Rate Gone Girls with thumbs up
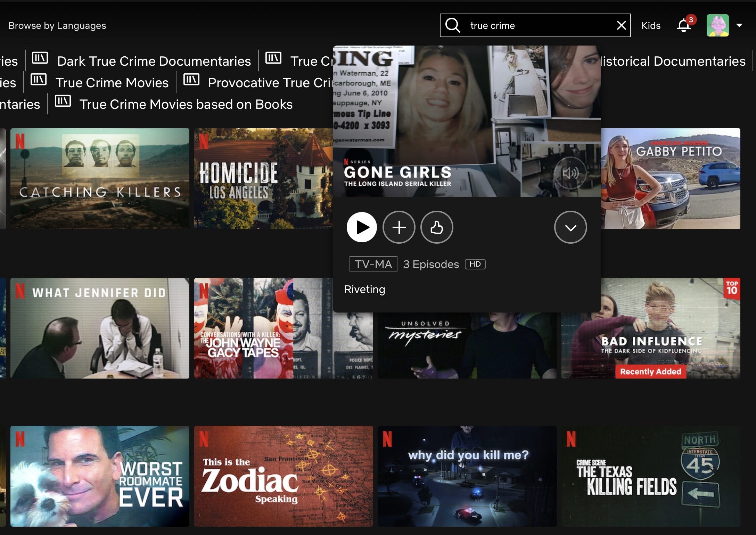This screenshot has width=756, height=535. pos(437,227)
